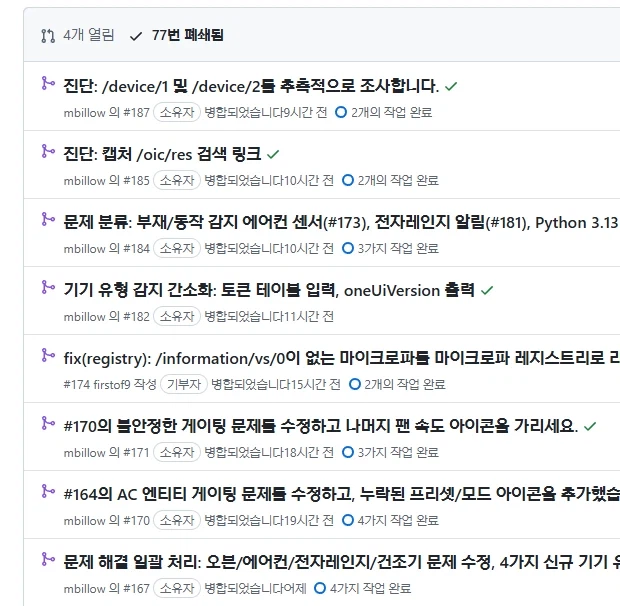Click 병합되었습니다15시간 전 timestamp

[x=276, y=384]
